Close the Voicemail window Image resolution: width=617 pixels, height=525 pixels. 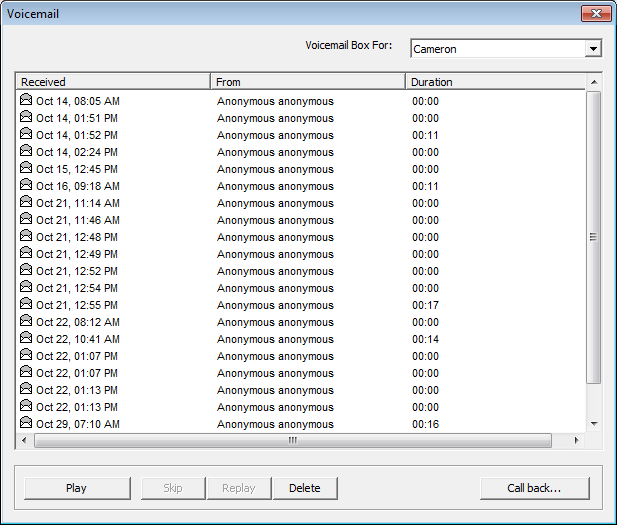coord(596,13)
